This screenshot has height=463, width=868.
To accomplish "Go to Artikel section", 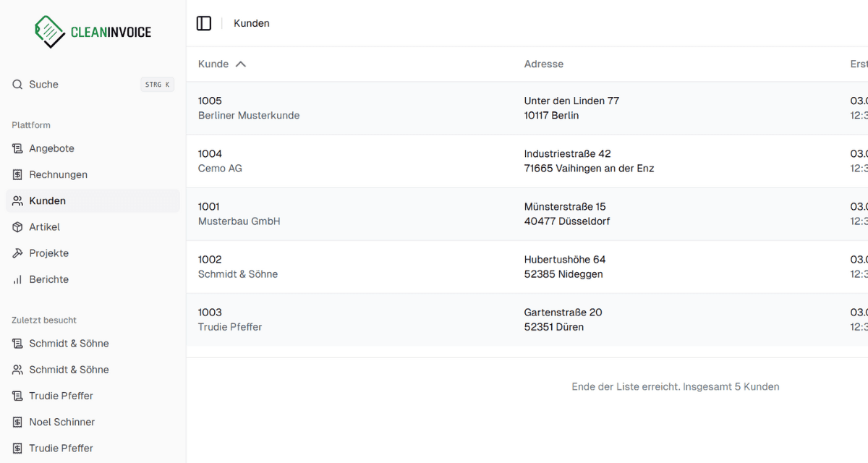I will pos(93,227).
